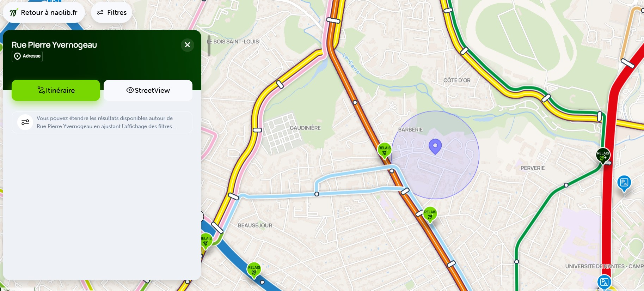This screenshot has height=291, width=644.
Task: Open the Relais marker on the blue line
Action: pos(254,270)
